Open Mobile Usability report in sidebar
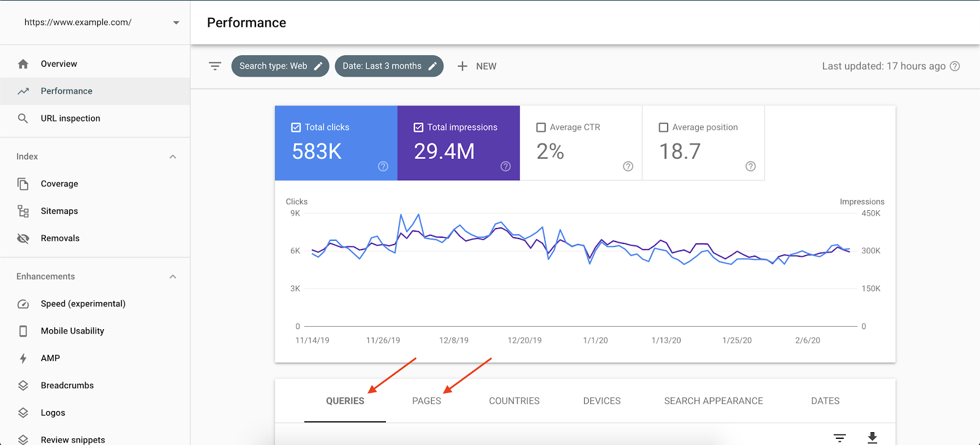980x445 pixels. point(72,331)
